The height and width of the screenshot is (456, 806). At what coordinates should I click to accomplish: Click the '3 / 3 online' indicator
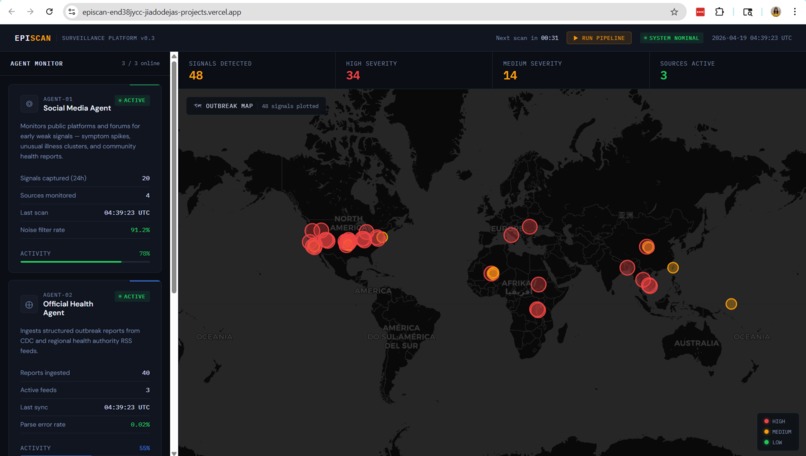140,64
